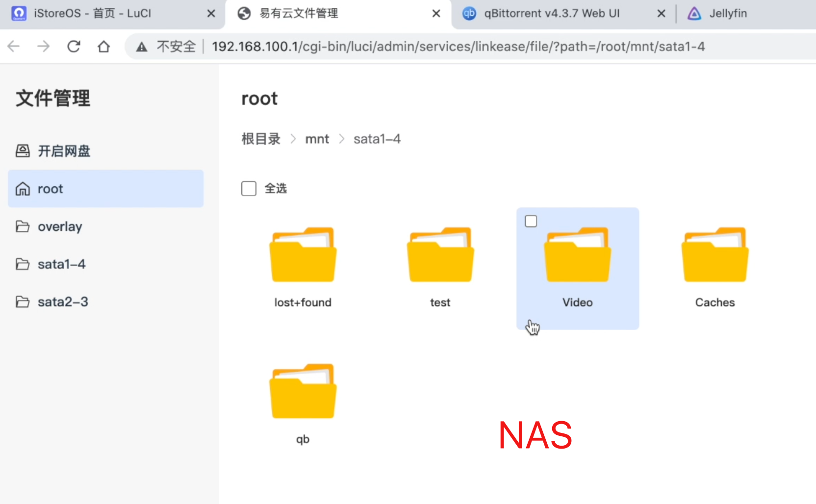Click mnt in the breadcrumb path

coord(317,139)
